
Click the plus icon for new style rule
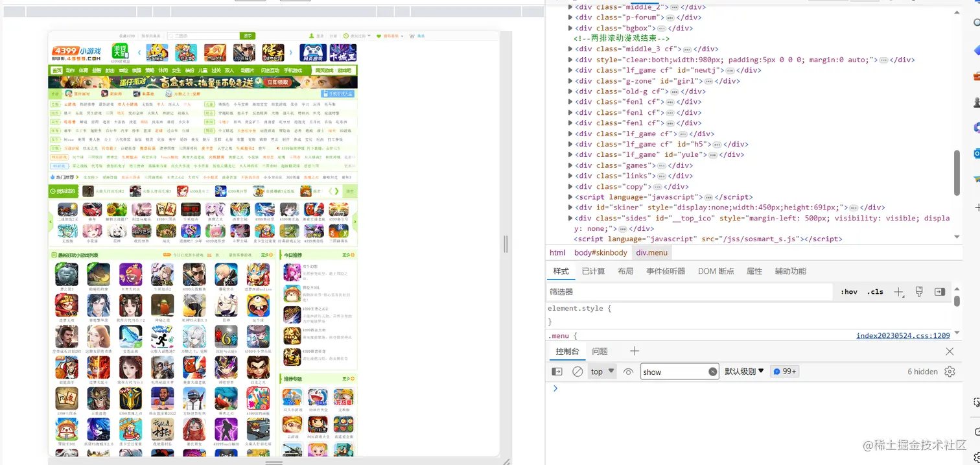(898, 292)
